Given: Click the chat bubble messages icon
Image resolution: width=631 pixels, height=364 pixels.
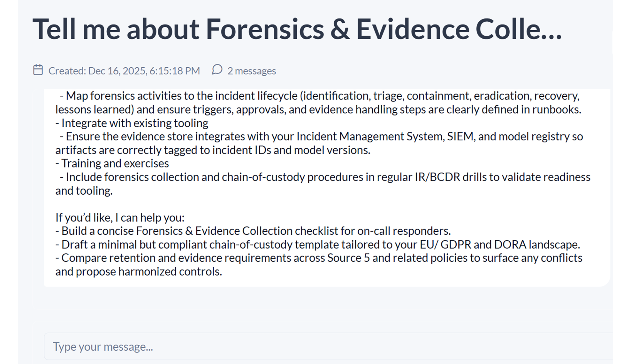Looking at the screenshot, I should [217, 70].
